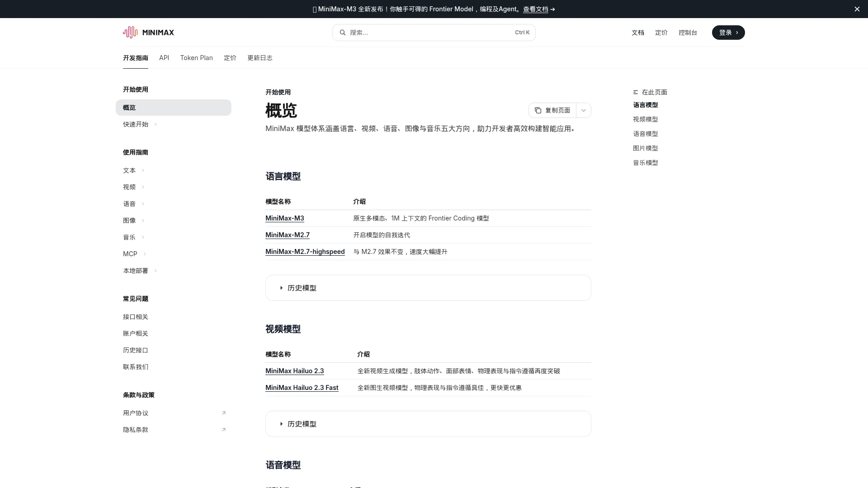The width and height of the screenshot is (868, 488).
Task: Click the Ctrl K shortcut hint
Action: click(522, 33)
